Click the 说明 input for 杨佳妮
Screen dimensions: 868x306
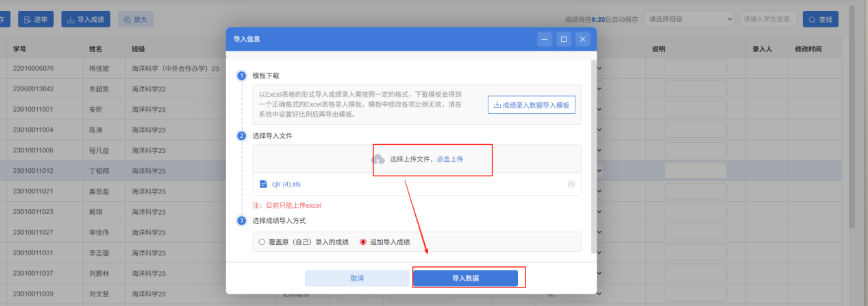coord(695,68)
